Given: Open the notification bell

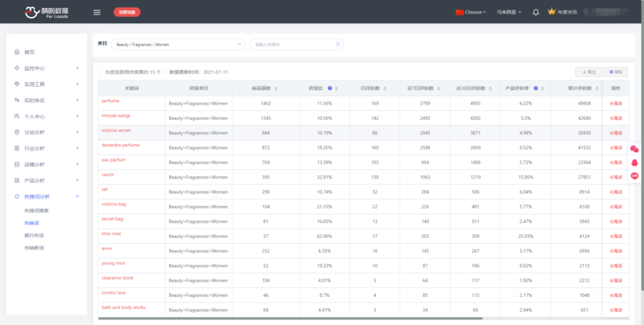Looking at the screenshot, I should pos(536,12).
